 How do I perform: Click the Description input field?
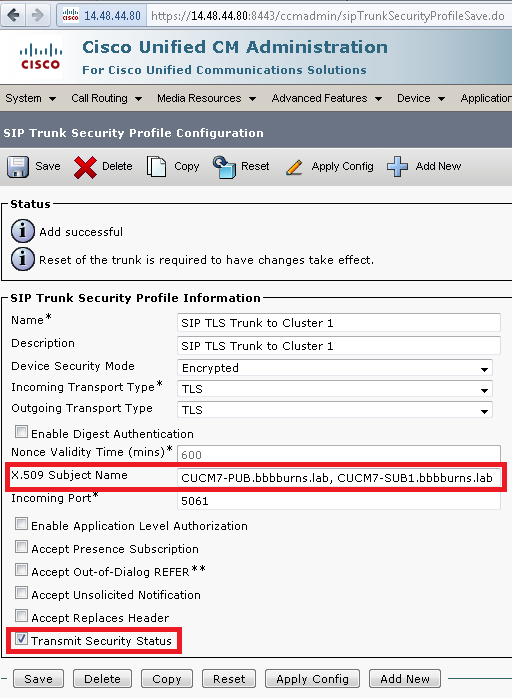(339, 346)
